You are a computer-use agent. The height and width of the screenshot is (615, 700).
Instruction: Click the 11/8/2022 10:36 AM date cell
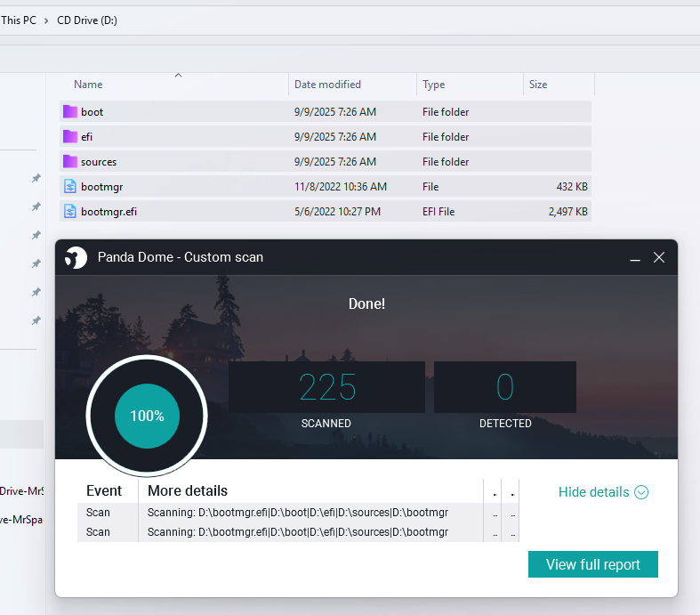pos(340,187)
